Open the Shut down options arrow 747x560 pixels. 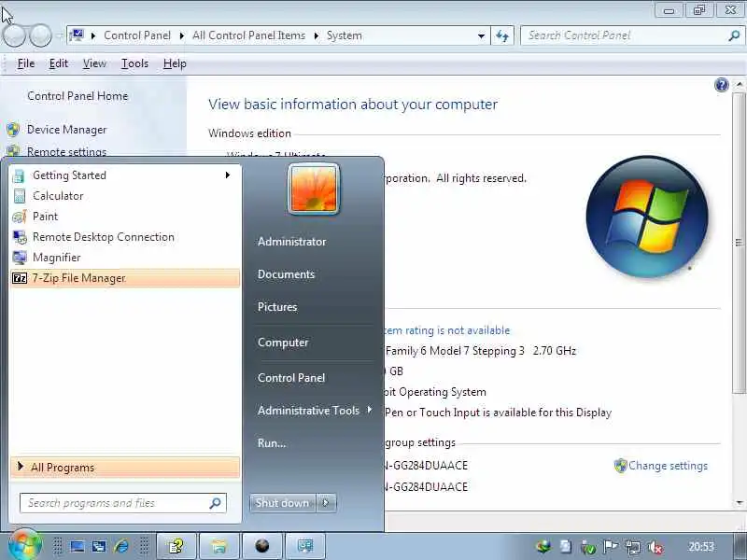[x=326, y=503]
